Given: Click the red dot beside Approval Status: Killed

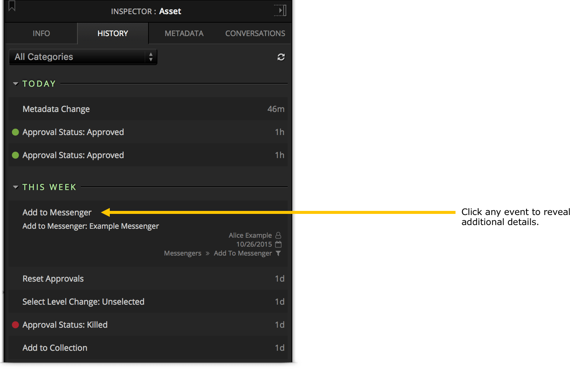Looking at the screenshot, I should pos(15,325).
